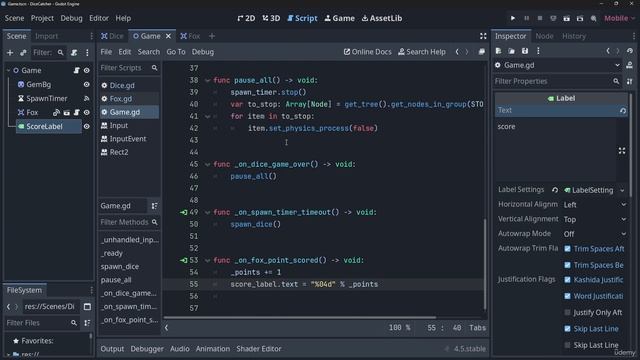Image resolution: width=640 pixels, height=360 pixels.
Task: Expand the Text edit box icon
Action: tap(622, 151)
